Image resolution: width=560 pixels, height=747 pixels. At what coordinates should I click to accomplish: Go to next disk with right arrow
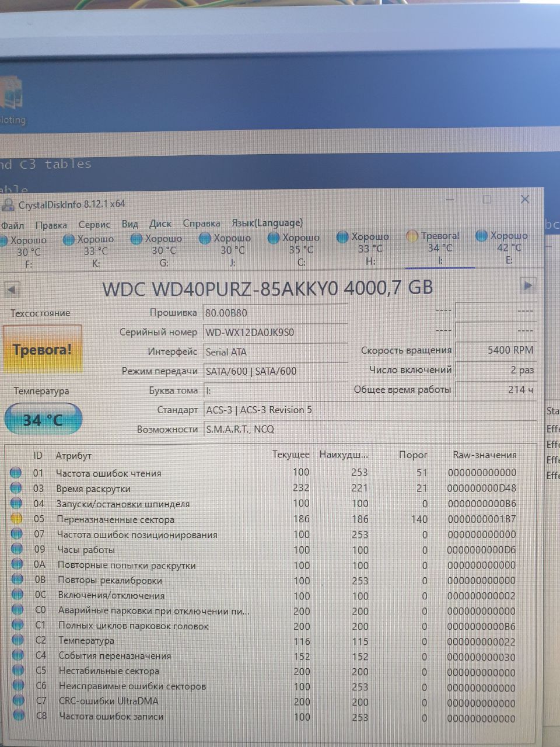[527, 285]
